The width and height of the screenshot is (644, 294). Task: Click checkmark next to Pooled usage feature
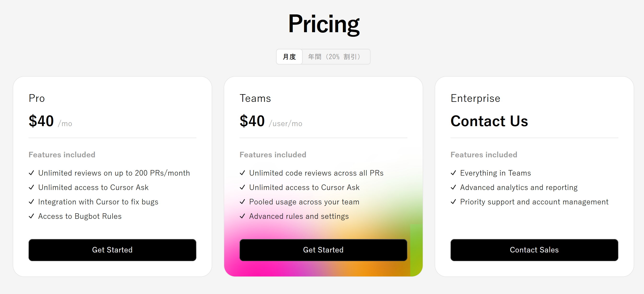[x=242, y=202]
